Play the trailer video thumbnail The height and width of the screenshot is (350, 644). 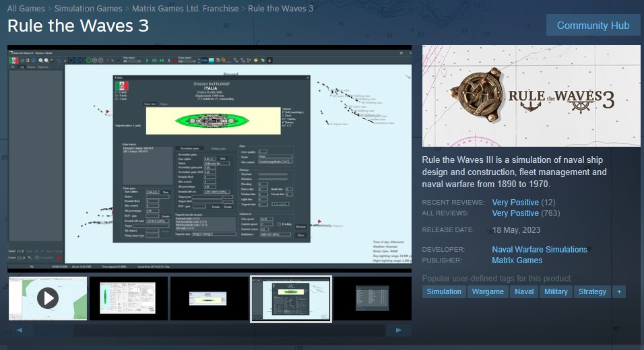pos(48,298)
